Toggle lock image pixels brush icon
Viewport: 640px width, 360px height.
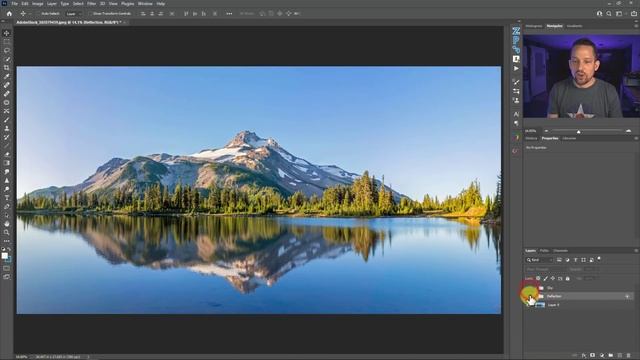546,278
